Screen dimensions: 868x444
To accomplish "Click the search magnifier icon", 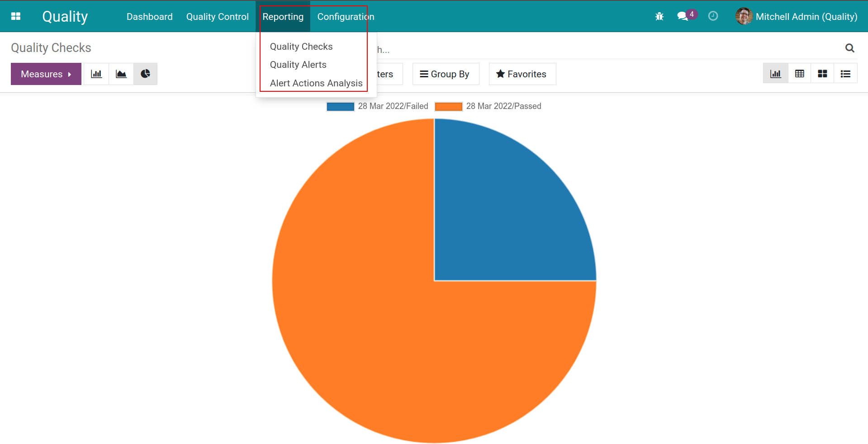I will click(x=849, y=48).
